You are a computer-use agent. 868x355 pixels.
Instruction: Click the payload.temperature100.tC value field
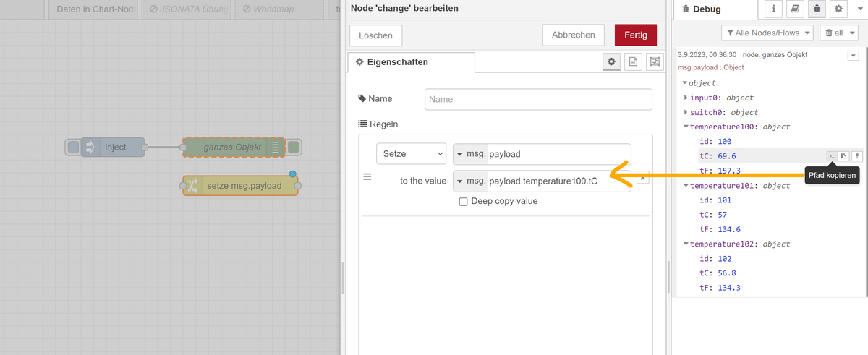pyautogui.click(x=558, y=181)
